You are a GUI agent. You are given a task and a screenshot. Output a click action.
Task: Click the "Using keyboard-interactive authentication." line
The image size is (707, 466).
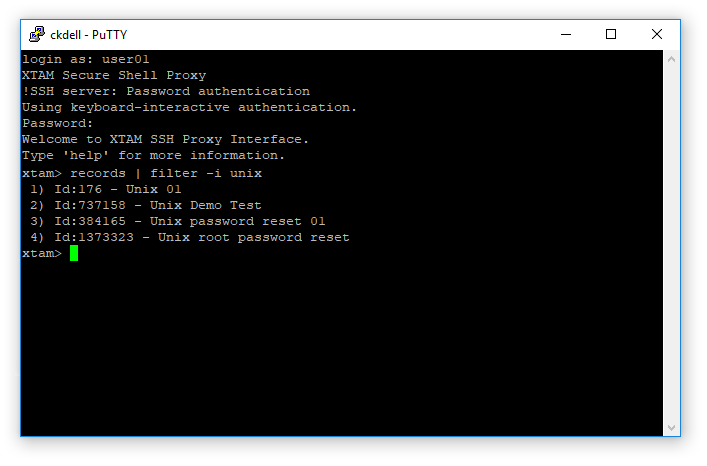click(x=189, y=107)
